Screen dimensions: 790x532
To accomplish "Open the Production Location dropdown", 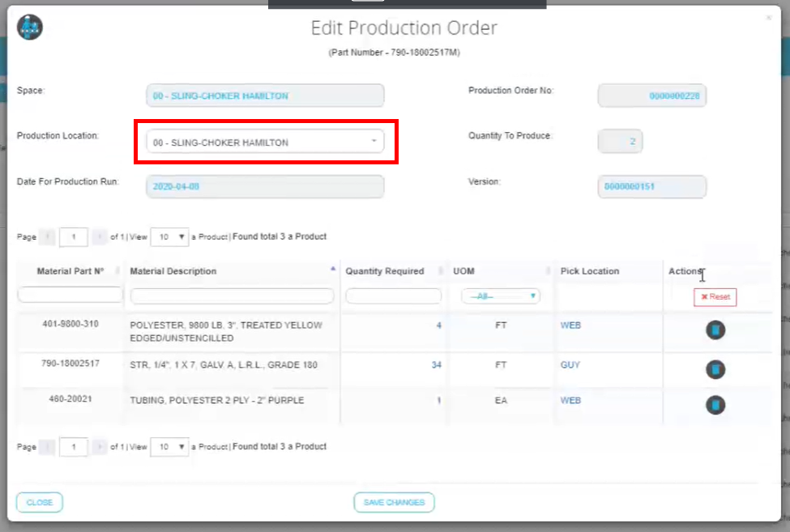I will tap(265, 143).
